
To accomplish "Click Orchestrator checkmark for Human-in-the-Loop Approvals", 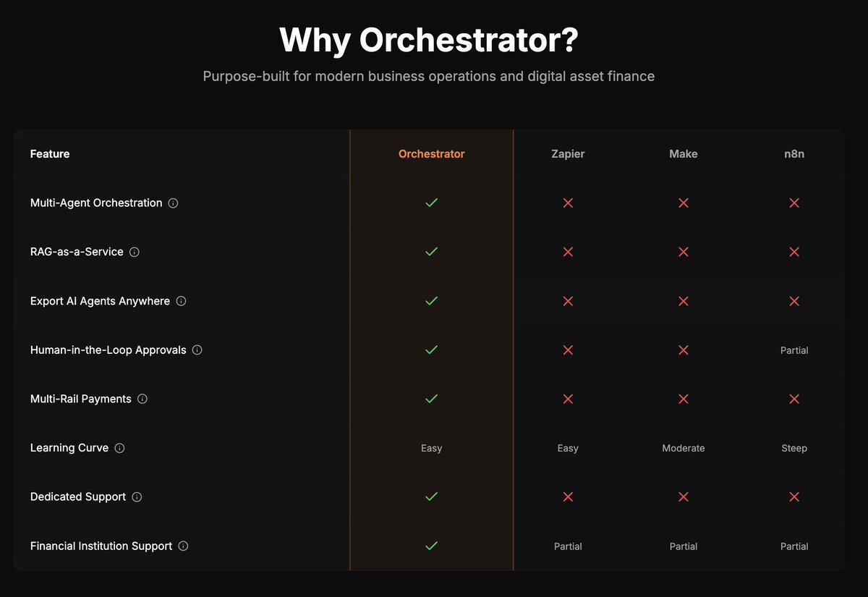I will 431,350.
